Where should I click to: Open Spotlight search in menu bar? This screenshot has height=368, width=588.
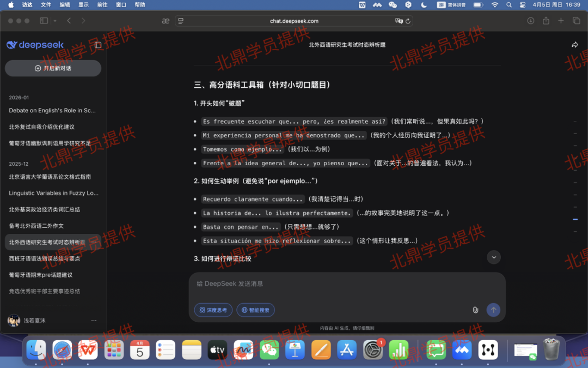tap(509, 5)
